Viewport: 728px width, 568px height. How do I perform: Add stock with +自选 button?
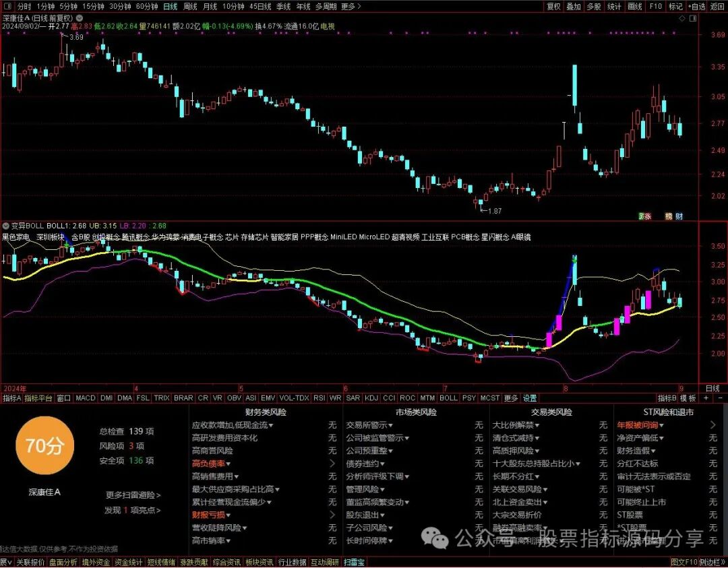tap(696, 7)
